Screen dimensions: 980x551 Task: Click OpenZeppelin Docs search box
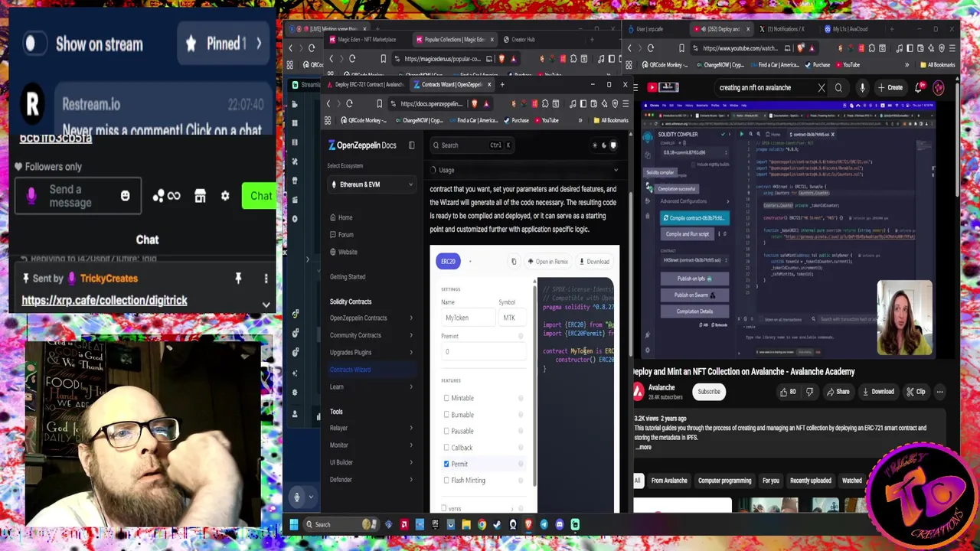click(x=472, y=145)
